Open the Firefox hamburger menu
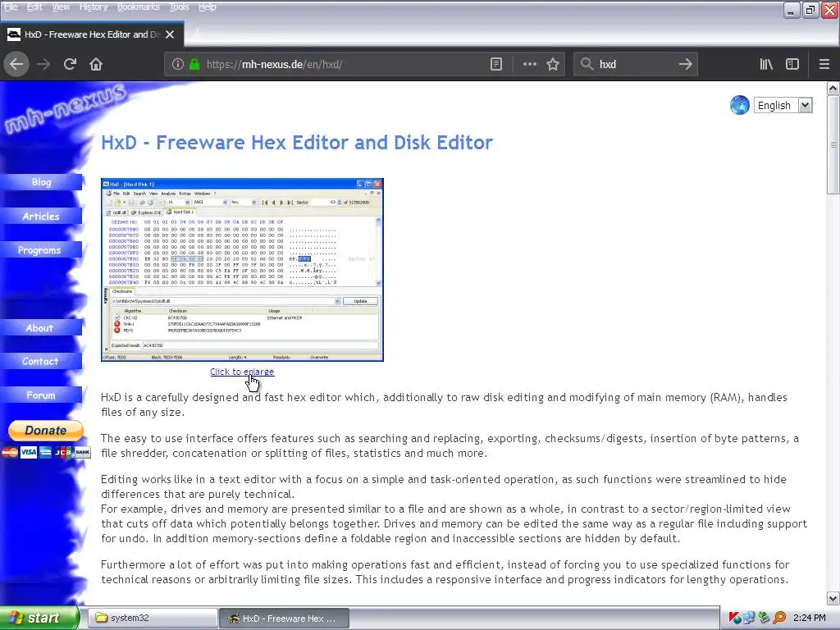 [824, 64]
